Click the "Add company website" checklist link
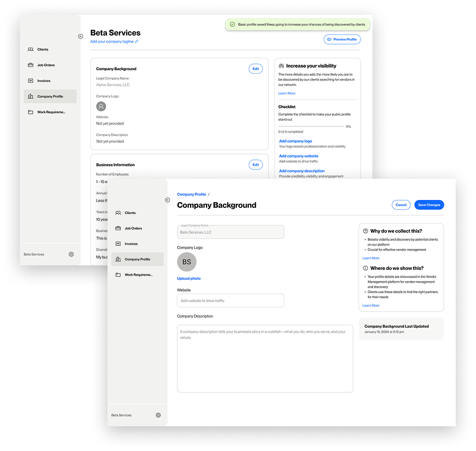Image resolution: width=476 pixels, height=451 pixels. [298, 155]
